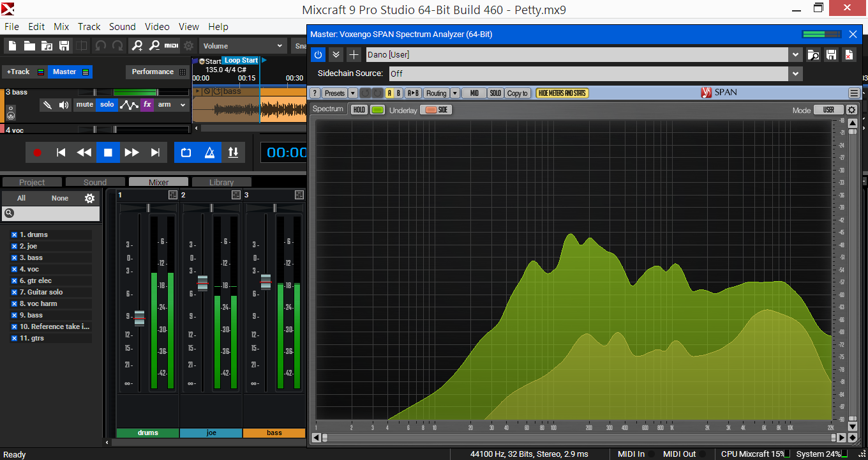868x460 pixels.
Task: Toggle automation lane on bass track
Action: pos(129,105)
